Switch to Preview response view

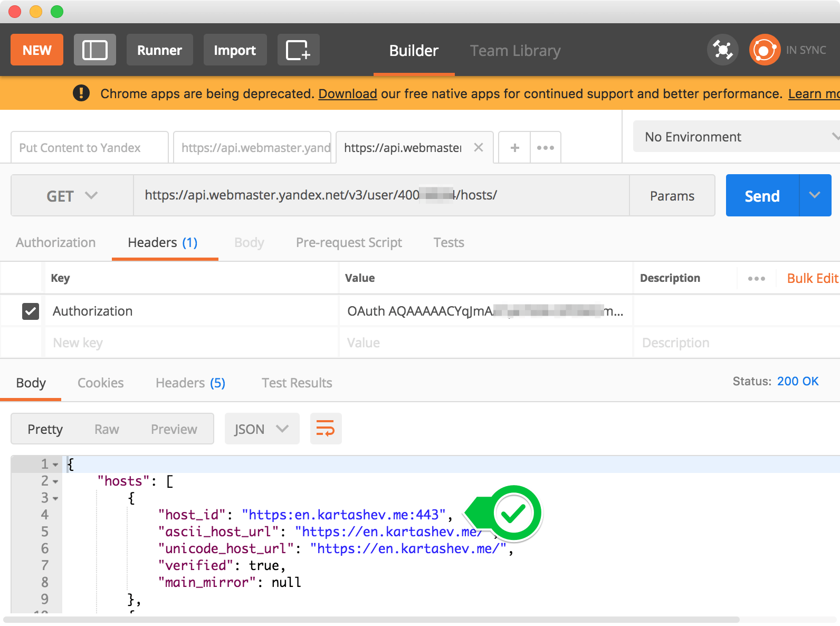click(174, 429)
